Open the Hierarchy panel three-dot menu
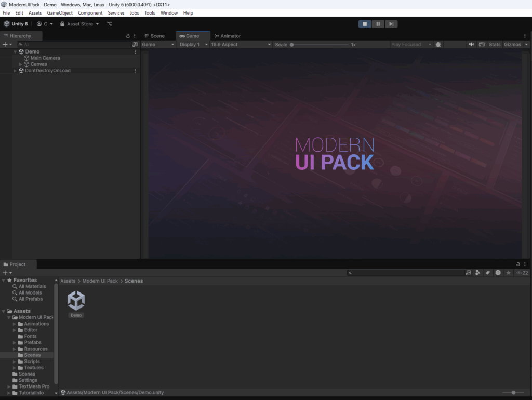Screen dimensions: 532x400 [135, 36]
